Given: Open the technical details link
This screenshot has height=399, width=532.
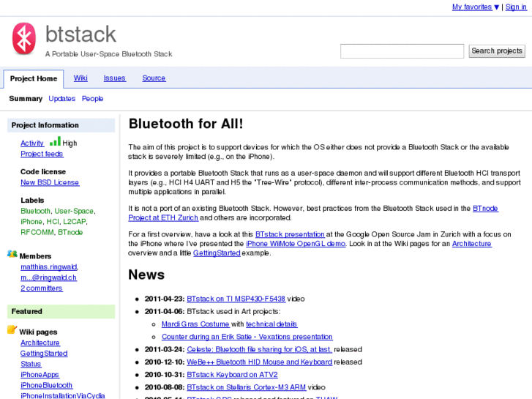Looking at the screenshot, I should (271, 324).
